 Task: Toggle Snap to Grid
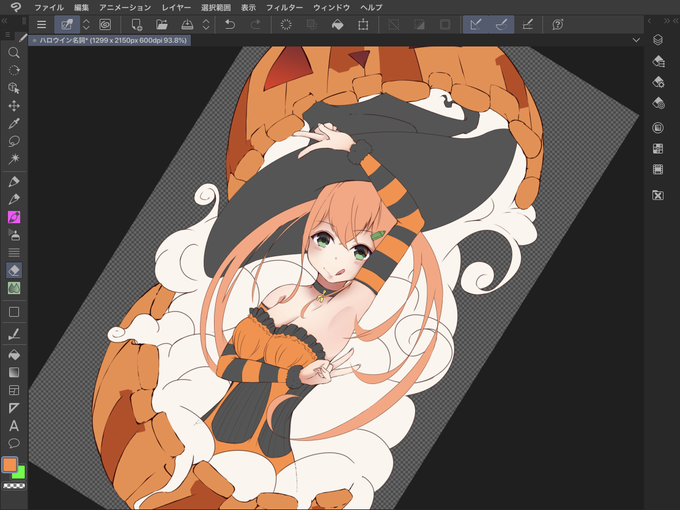coord(527,25)
